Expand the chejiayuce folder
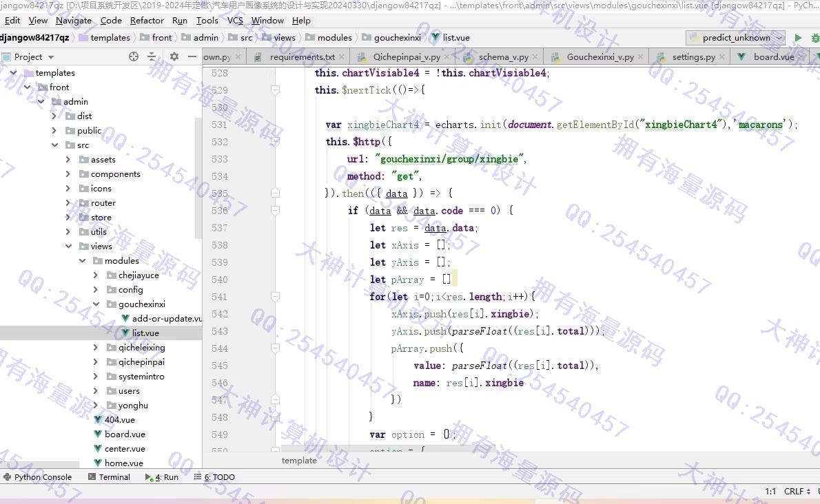The width and height of the screenshot is (820, 504). tap(95, 275)
